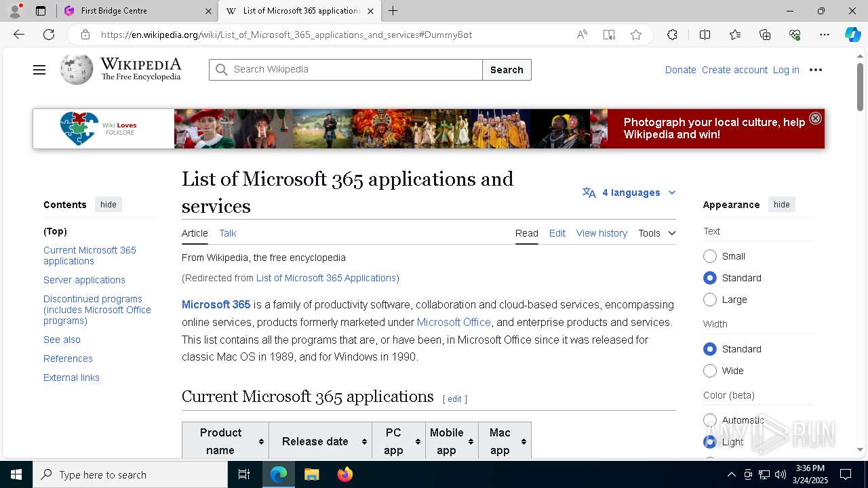Open the Favorites list icon
The width and height of the screenshot is (868, 488).
point(735,35)
